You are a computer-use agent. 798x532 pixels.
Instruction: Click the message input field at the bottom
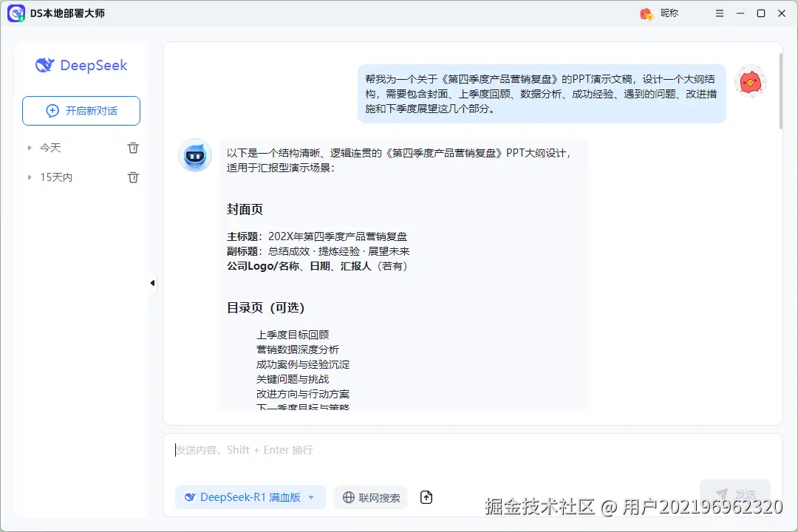point(443,451)
